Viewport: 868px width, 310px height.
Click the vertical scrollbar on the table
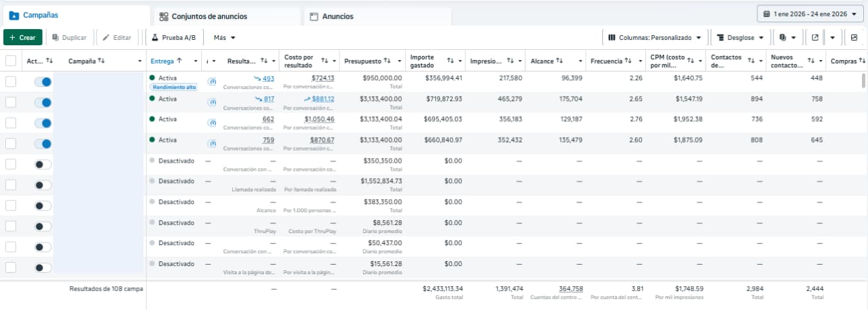(x=863, y=81)
